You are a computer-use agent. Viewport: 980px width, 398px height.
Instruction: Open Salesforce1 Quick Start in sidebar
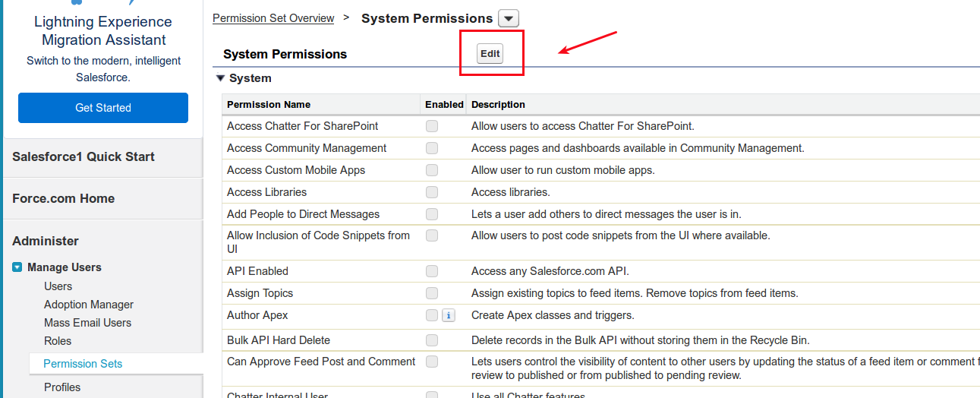(x=84, y=156)
